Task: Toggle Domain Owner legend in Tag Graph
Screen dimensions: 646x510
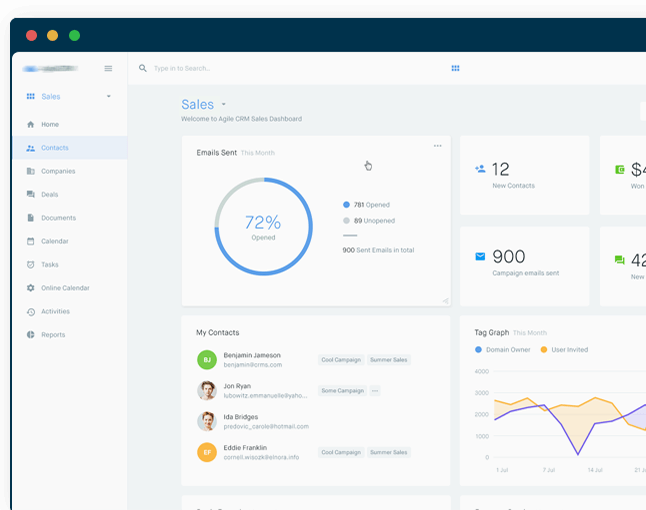Action: point(478,350)
